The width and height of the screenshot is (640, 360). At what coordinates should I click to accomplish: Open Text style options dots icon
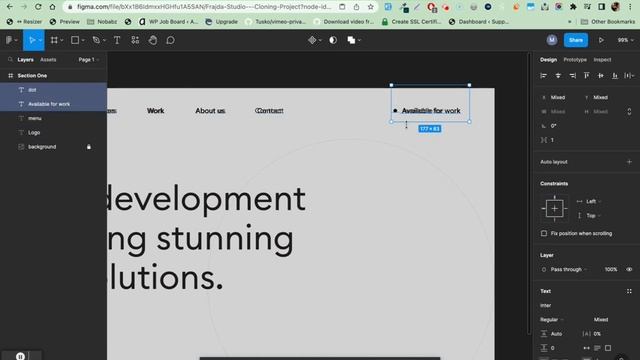[x=629, y=291]
